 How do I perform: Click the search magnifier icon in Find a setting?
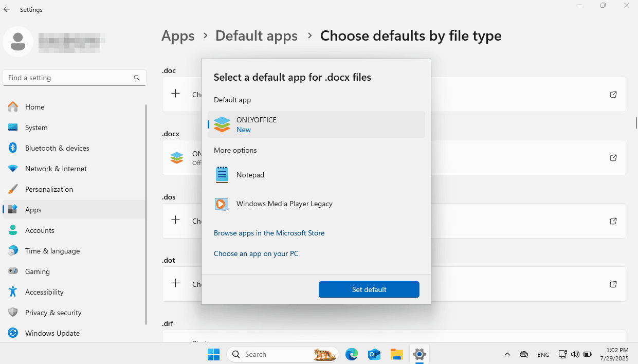pos(137,78)
